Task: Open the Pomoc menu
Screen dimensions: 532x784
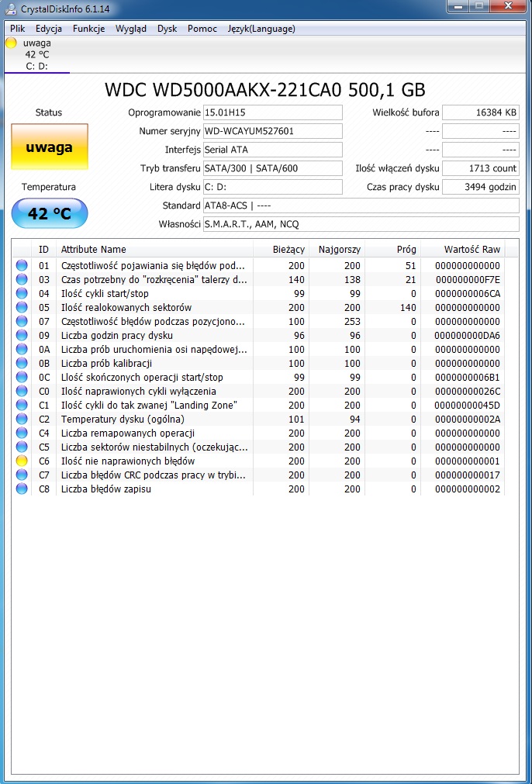Action: coord(202,29)
